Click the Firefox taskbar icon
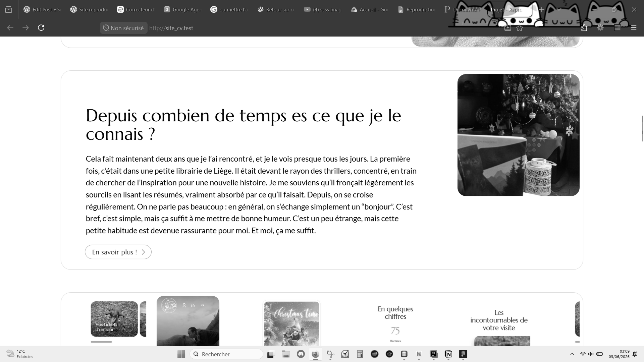Image resolution: width=644 pixels, height=362 pixels. [315, 354]
